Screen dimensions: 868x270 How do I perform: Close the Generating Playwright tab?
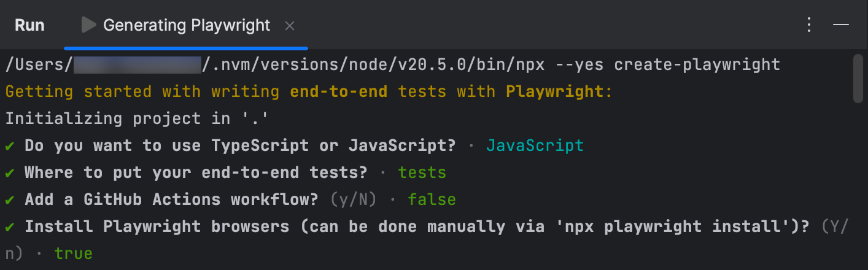[290, 26]
